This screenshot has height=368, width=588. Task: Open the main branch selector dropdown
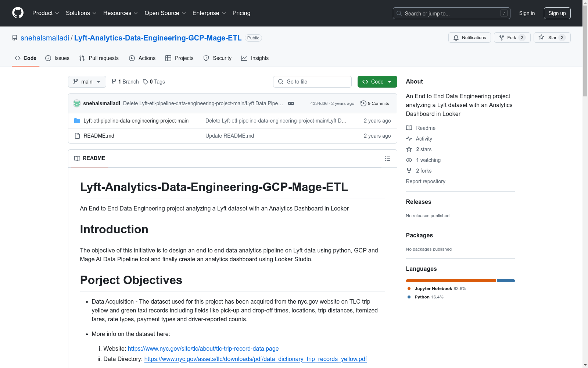coord(87,82)
